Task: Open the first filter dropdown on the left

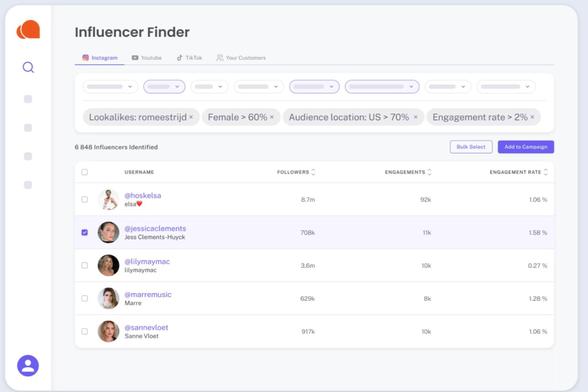Action: [110, 87]
